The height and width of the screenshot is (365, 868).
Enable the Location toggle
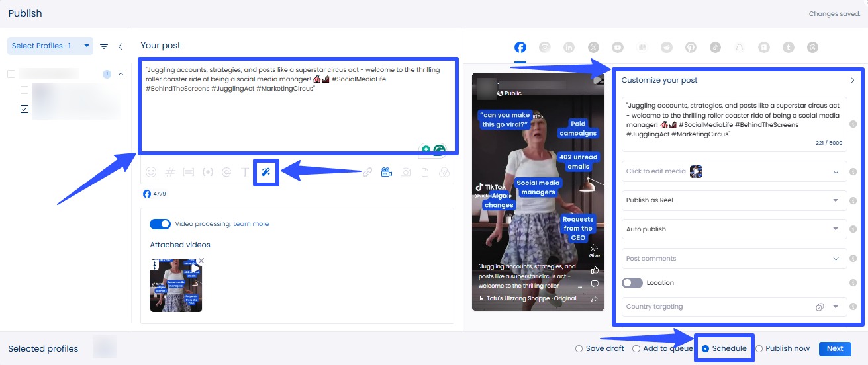pos(632,283)
